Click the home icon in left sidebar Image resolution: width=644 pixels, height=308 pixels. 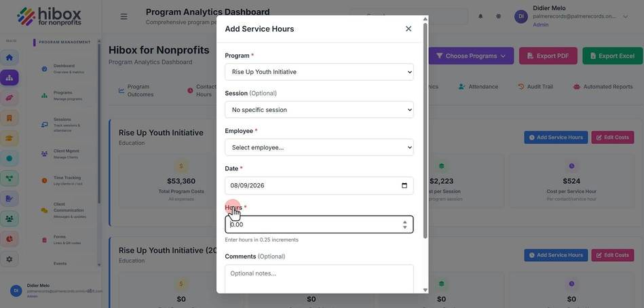9,58
